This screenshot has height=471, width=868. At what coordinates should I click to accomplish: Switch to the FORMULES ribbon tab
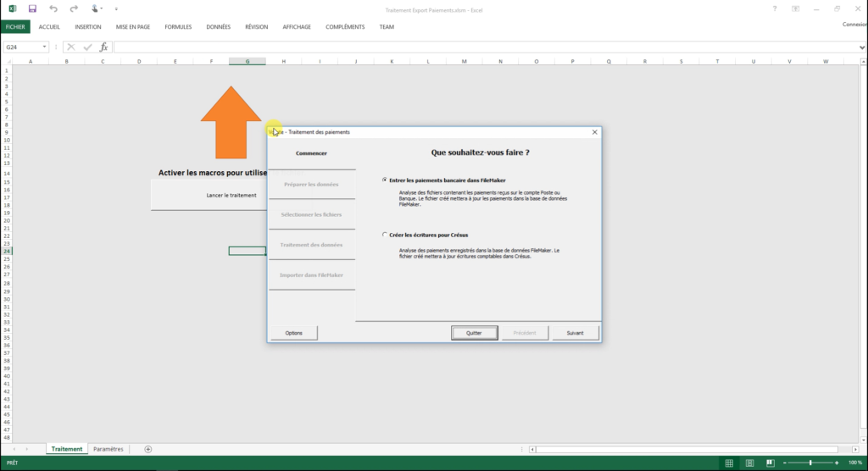click(178, 26)
